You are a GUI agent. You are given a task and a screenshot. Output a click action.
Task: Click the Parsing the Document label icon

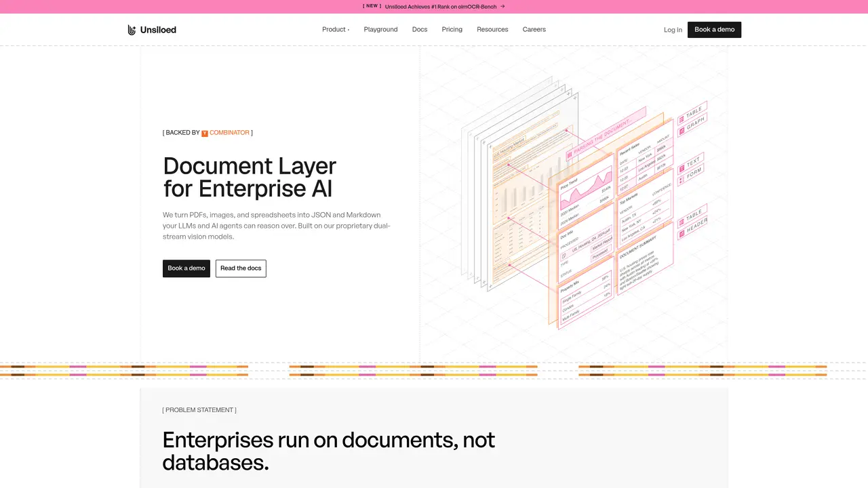tap(570, 155)
